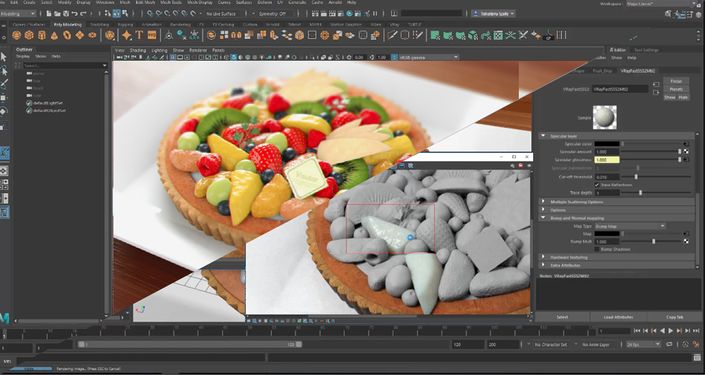This screenshot has height=375, width=705.
Task: Click the Redo arrow icon
Action: 84,13
